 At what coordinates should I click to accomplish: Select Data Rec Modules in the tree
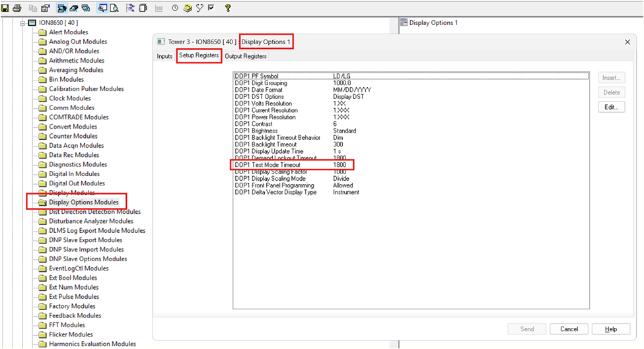point(74,155)
